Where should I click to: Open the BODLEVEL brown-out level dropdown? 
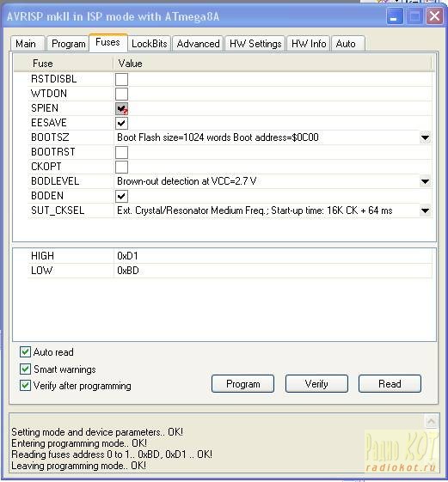[426, 181]
